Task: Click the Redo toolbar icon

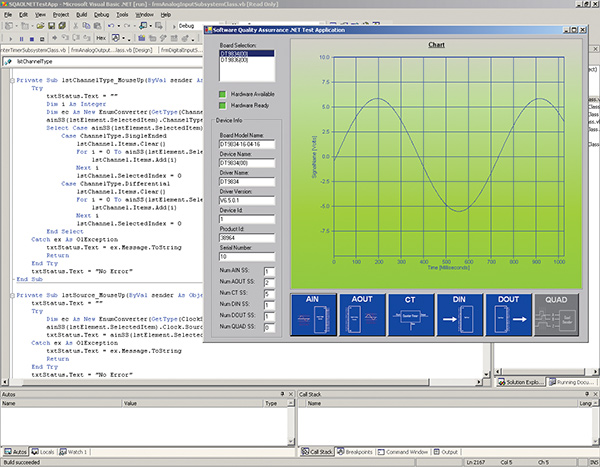Action: [x=127, y=26]
